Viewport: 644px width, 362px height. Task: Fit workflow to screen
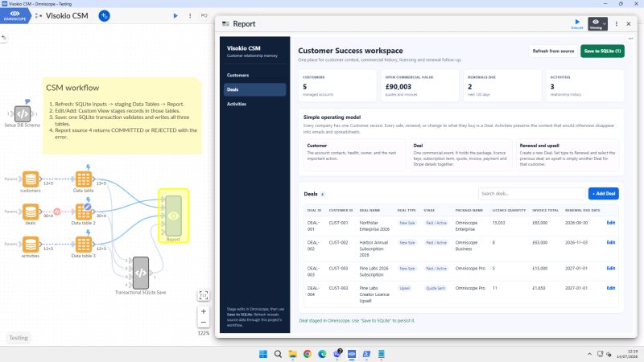pyautogui.click(x=204, y=295)
